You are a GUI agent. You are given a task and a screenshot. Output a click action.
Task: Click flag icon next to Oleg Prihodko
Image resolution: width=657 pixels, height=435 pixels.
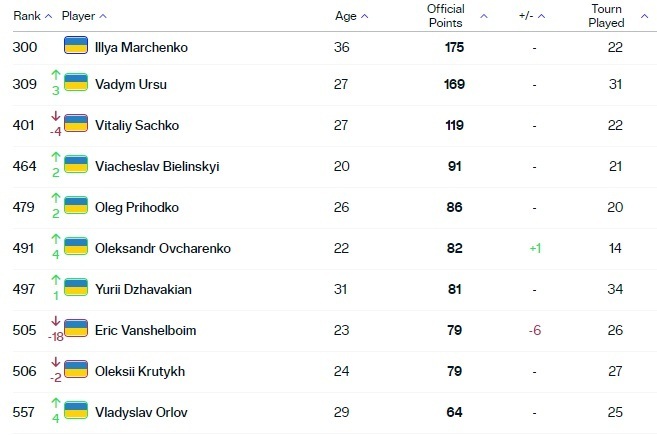75,207
